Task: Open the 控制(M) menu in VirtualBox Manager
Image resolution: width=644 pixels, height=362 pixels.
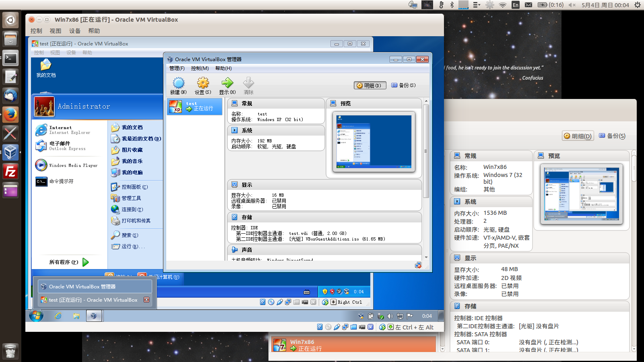Action: pos(200,68)
